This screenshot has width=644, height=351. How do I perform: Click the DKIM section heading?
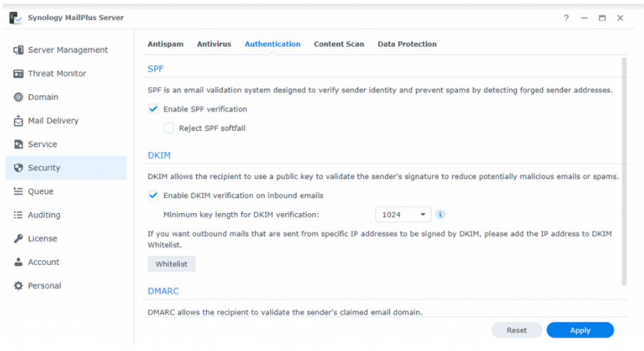point(159,155)
